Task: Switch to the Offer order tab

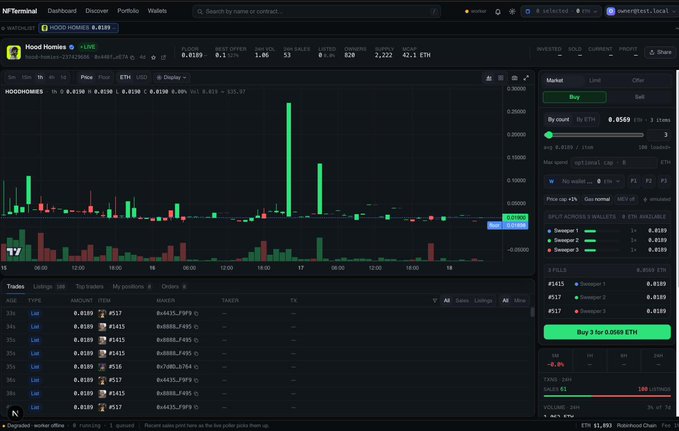Action: 638,81
